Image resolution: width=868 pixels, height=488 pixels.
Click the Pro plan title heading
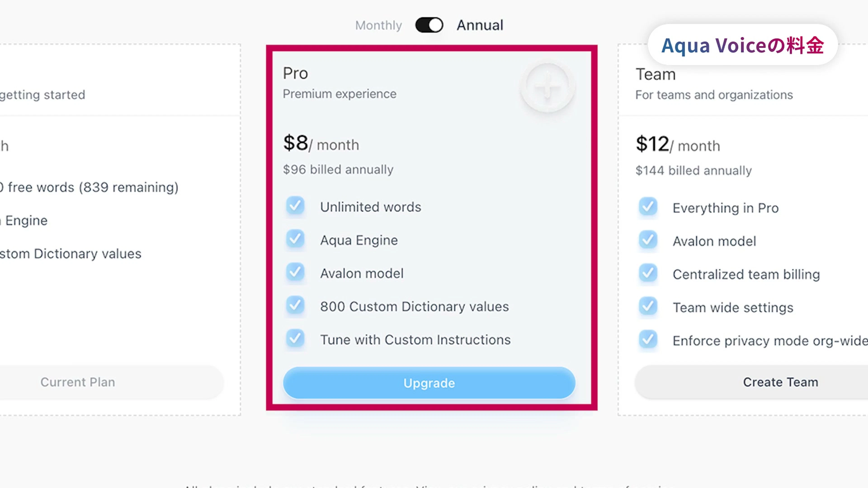click(x=295, y=73)
